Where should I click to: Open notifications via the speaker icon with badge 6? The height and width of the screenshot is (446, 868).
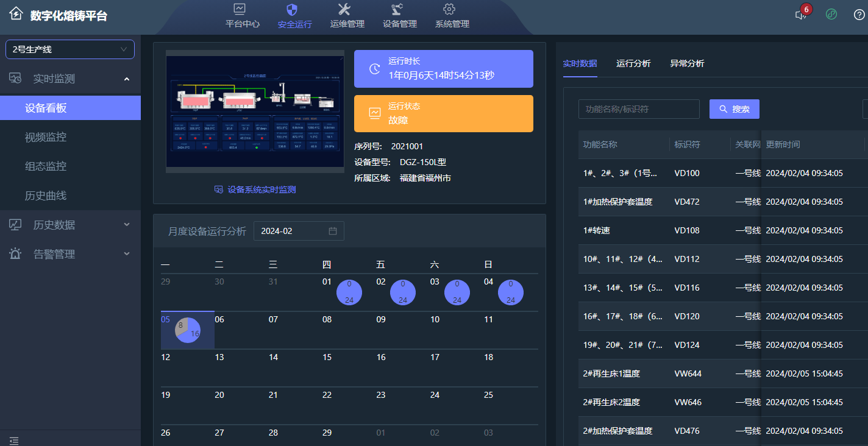click(800, 15)
